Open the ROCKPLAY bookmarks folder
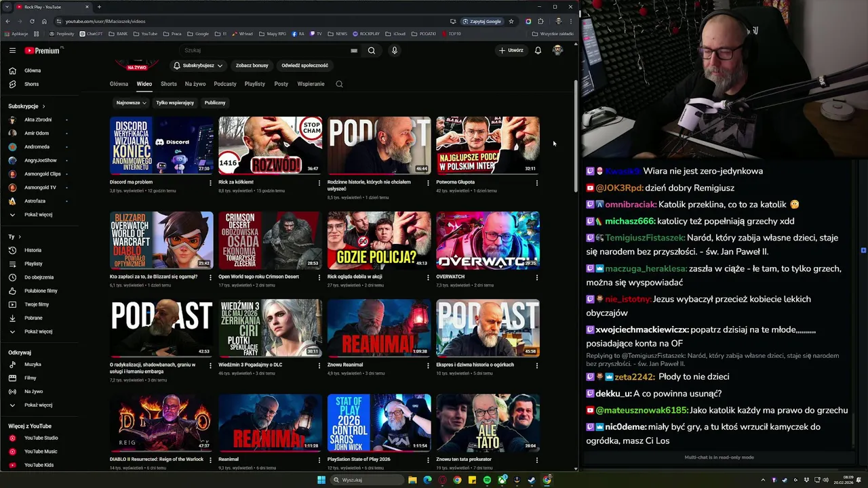The image size is (868, 488). click(366, 33)
